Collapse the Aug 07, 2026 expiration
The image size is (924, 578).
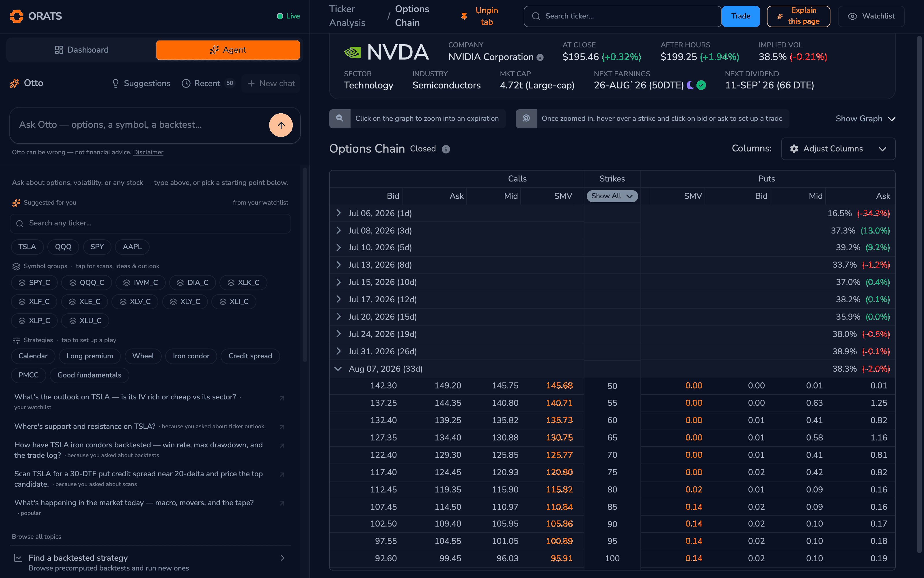point(338,368)
